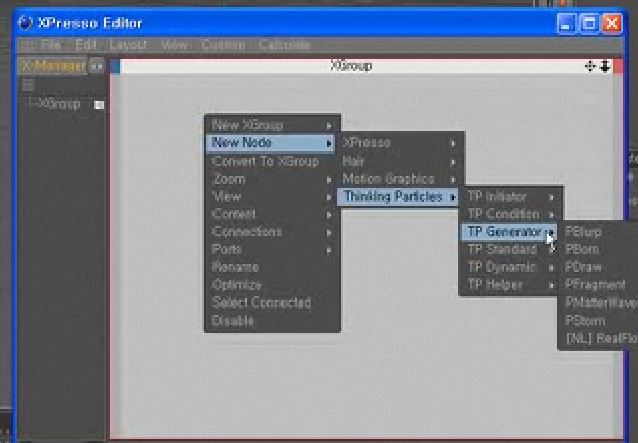Image resolution: width=638 pixels, height=443 pixels.
Task: Click the square icon next to XGroup tree row
Action: pyautogui.click(x=99, y=105)
